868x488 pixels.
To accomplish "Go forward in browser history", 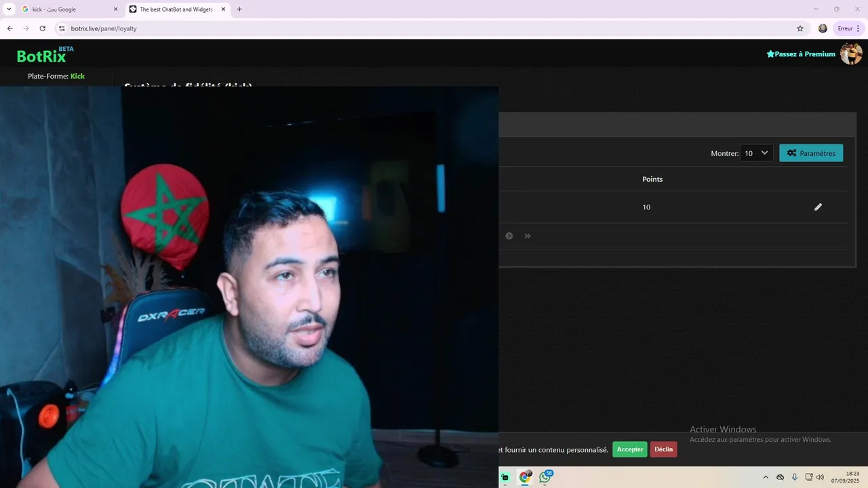I will (26, 28).
